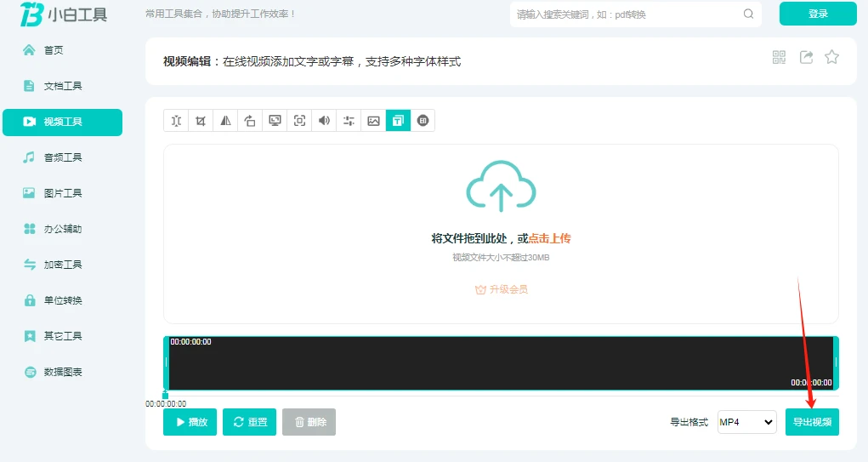This screenshot has width=868, height=462.
Task: Click the 登录 login button
Action: pos(818,14)
